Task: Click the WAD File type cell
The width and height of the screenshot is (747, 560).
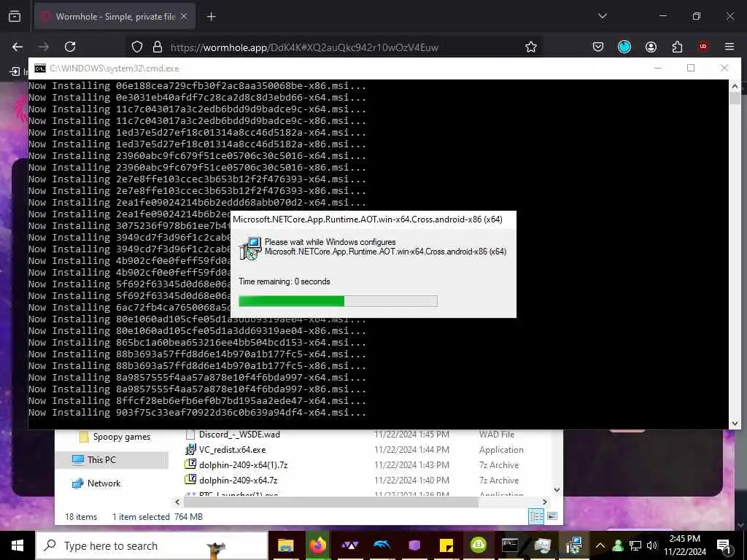Action: pos(497,435)
